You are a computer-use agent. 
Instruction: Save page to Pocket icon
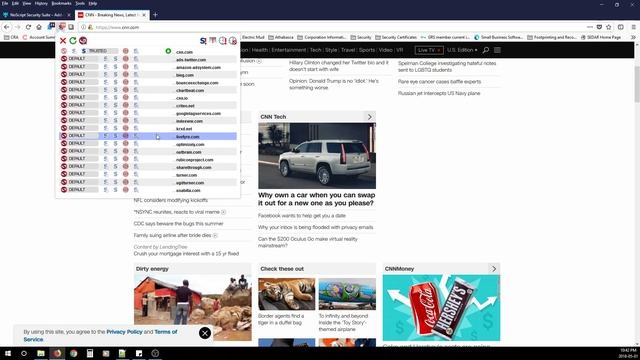click(x=599, y=27)
